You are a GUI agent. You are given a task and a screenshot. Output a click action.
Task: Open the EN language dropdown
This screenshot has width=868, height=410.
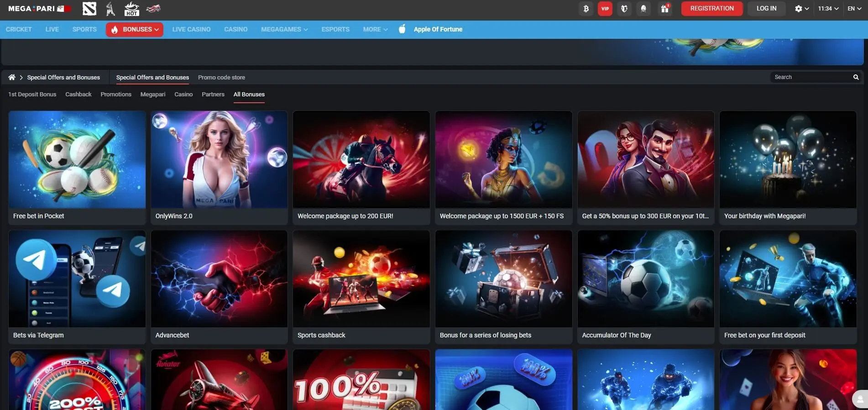854,9
